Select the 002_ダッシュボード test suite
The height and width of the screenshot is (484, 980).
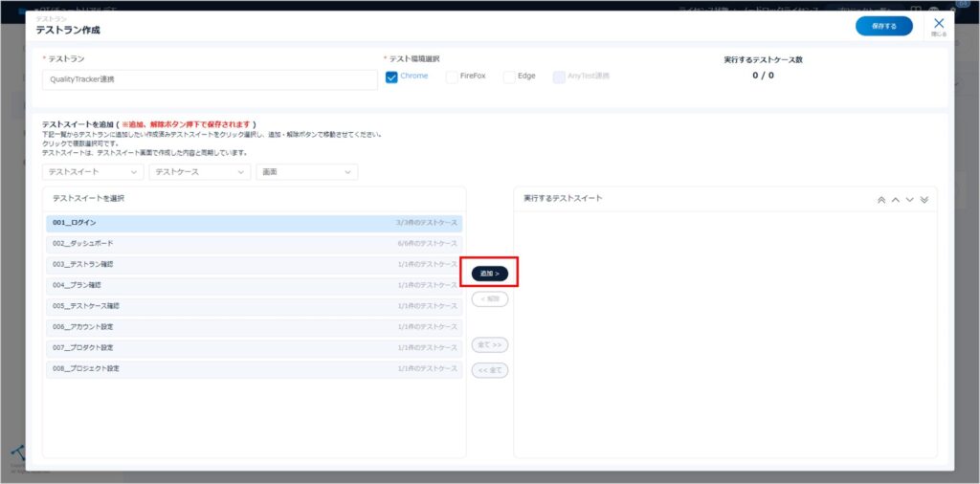point(254,244)
